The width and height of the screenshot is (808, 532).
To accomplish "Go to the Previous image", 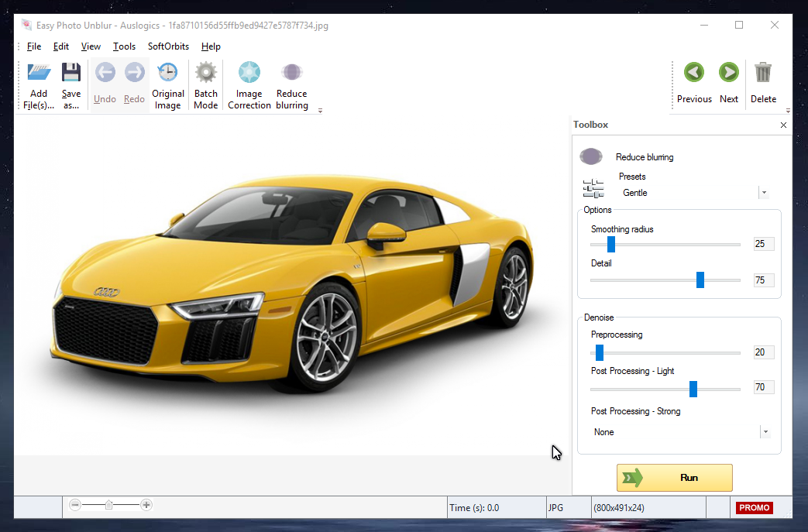I will pyautogui.click(x=694, y=82).
